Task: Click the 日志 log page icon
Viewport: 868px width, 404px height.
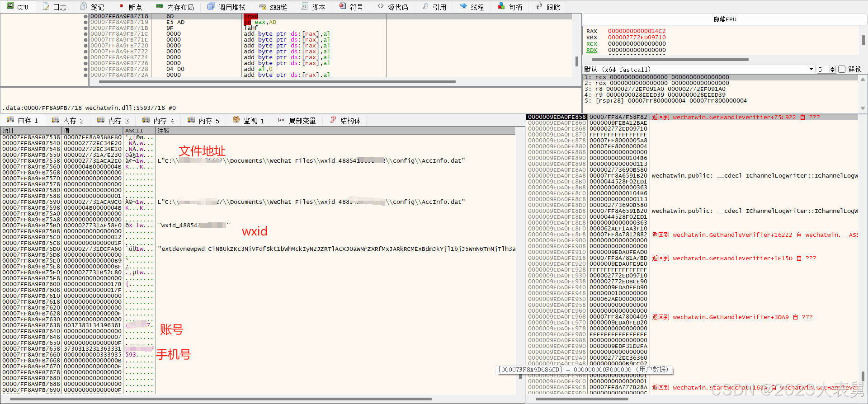Action: [46, 6]
